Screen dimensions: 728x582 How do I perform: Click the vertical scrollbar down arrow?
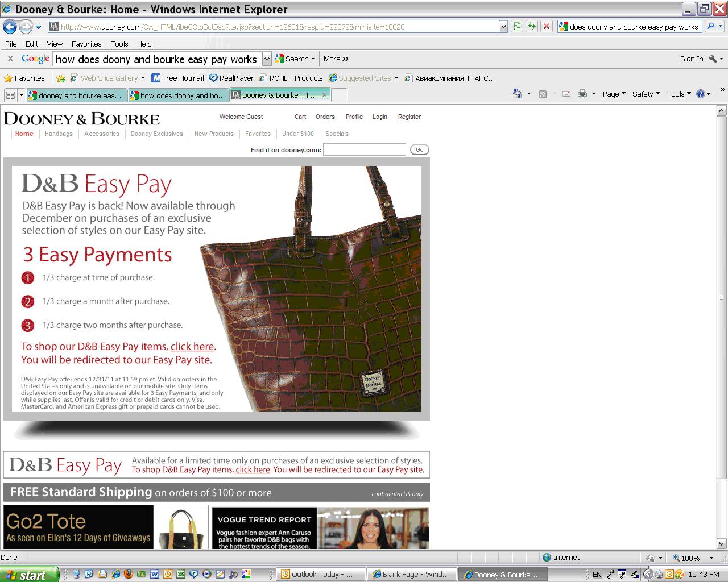point(722,543)
